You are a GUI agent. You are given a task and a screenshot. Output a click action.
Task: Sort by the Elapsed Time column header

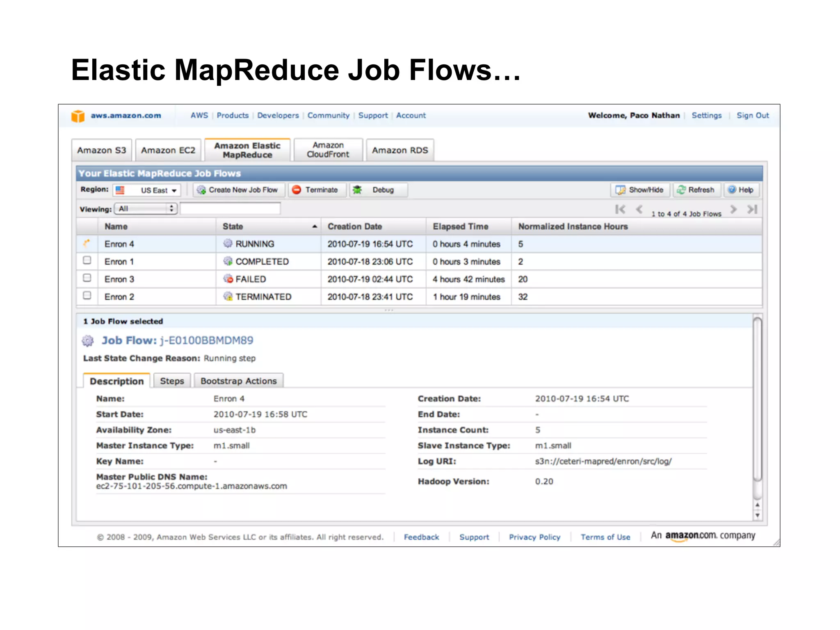pos(469,226)
